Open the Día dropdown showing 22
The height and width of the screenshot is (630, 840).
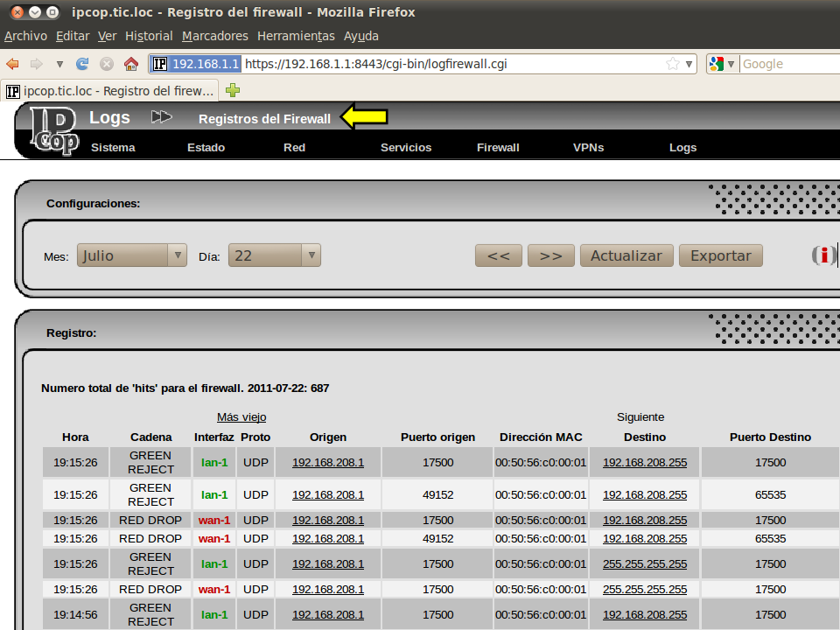point(275,255)
